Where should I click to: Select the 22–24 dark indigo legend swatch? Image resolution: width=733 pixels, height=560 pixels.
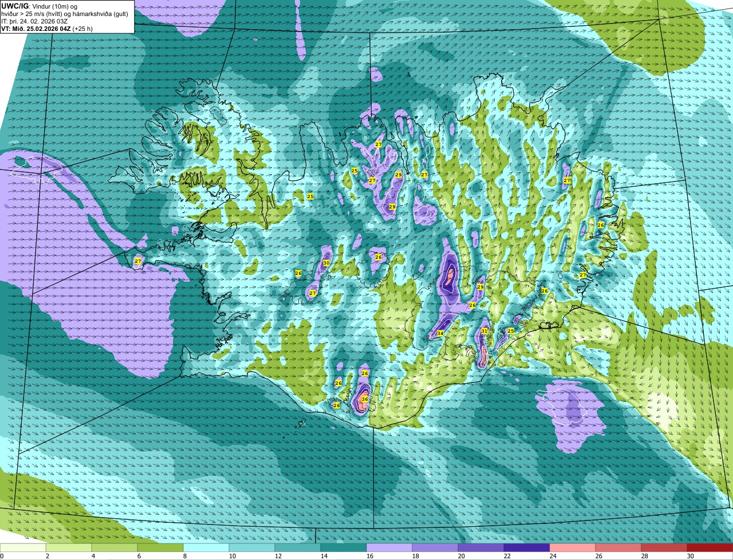coord(527,547)
